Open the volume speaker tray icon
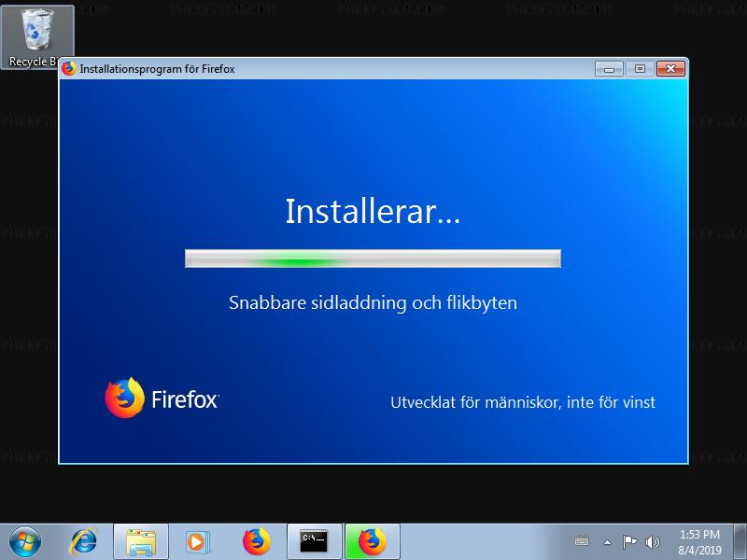The width and height of the screenshot is (747, 560). pyautogui.click(x=652, y=541)
